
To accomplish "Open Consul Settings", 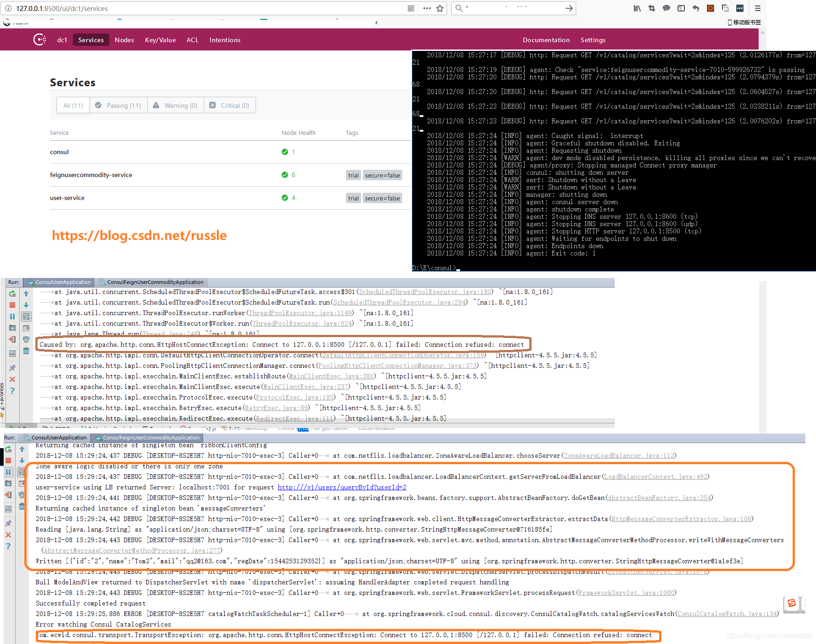I will pyautogui.click(x=593, y=40).
